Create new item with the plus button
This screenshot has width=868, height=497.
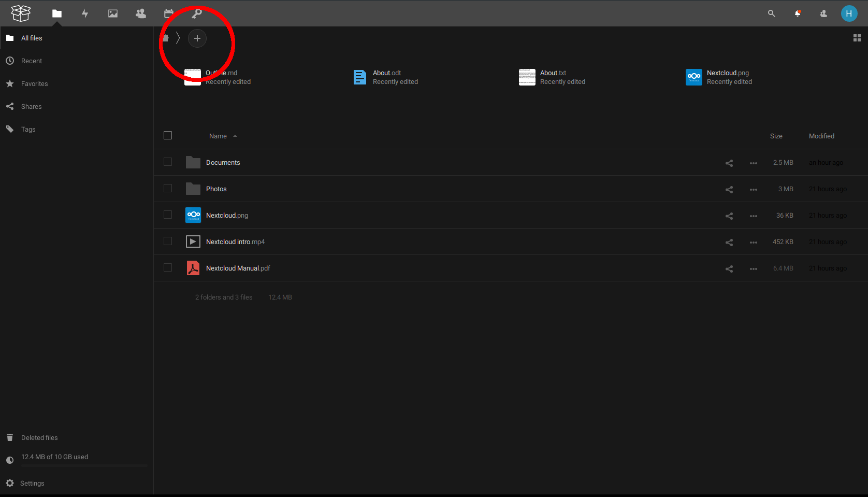coord(197,38)
